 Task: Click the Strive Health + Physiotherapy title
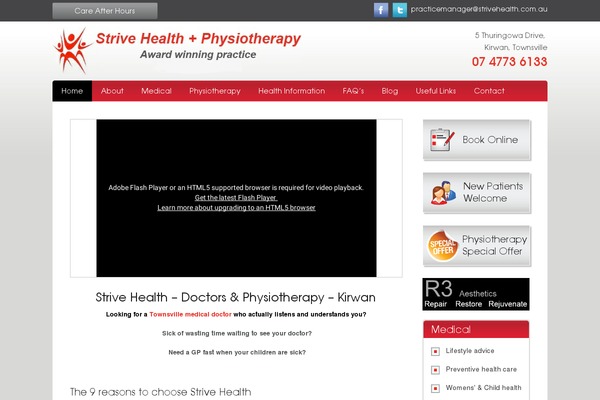[198, 38]
